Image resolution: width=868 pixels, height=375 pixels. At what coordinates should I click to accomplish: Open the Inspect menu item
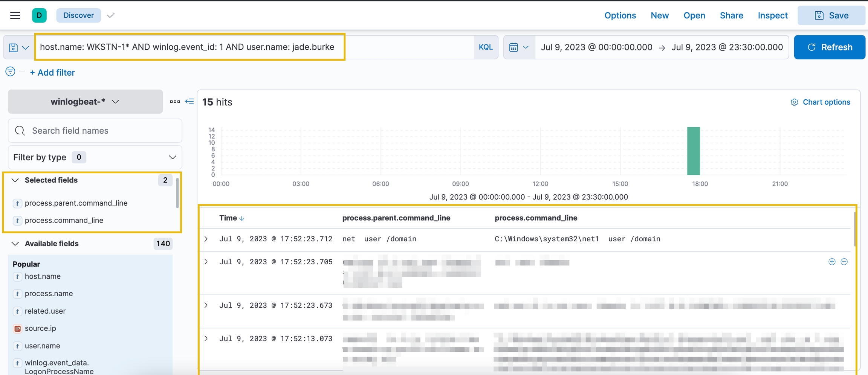[773, 15]
